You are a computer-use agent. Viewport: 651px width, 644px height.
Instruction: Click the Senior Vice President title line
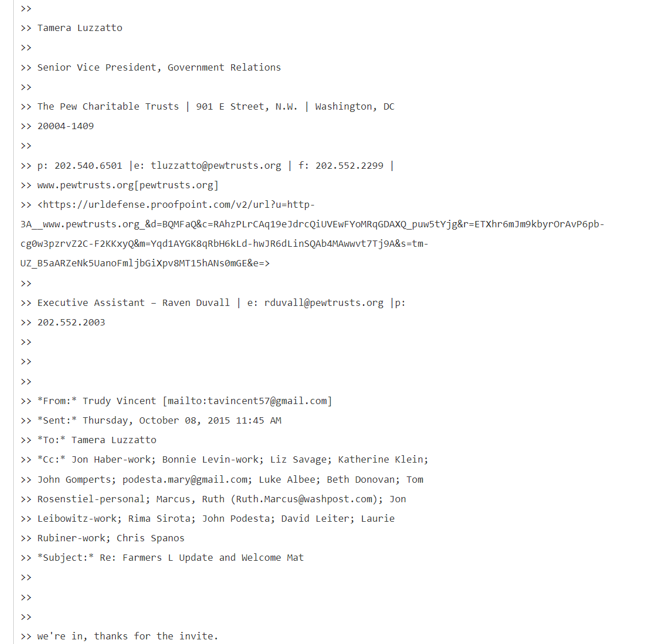159,67
